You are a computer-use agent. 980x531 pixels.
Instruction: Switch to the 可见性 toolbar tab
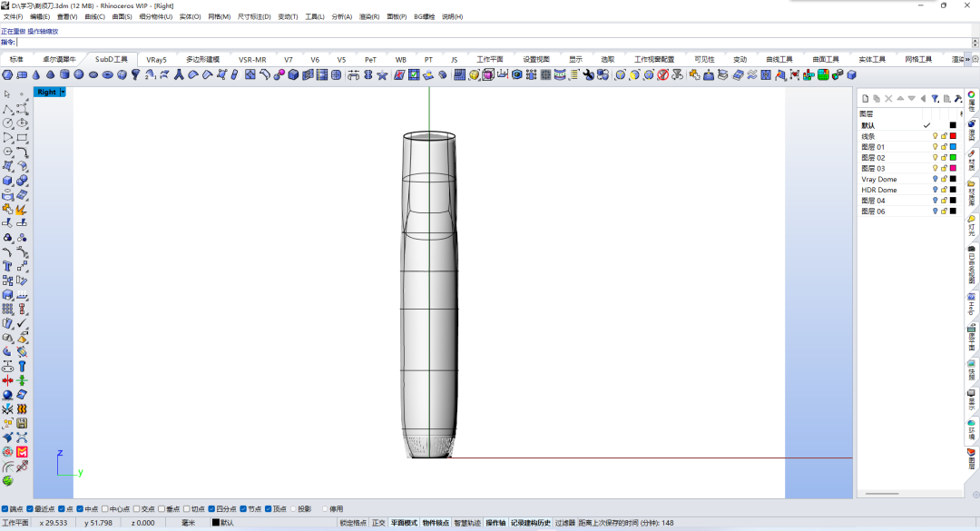pos(704,59)
